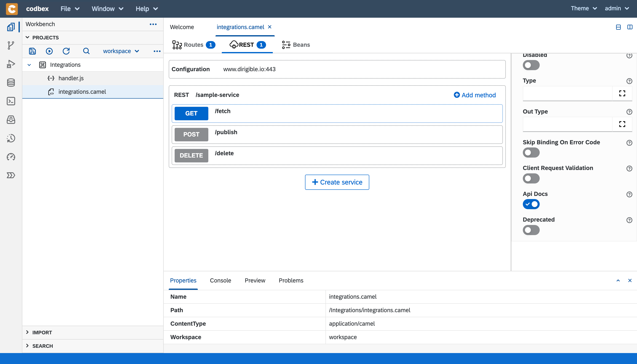Click the run/play icon in toolbar
Image resolution: width=637 pixels, height=364 pixels.
(49, 51)
